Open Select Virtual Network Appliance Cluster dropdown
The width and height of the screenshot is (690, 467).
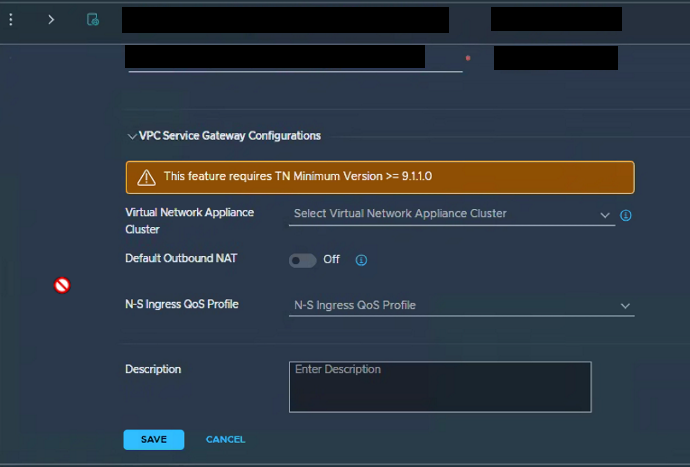pos(451,214)
